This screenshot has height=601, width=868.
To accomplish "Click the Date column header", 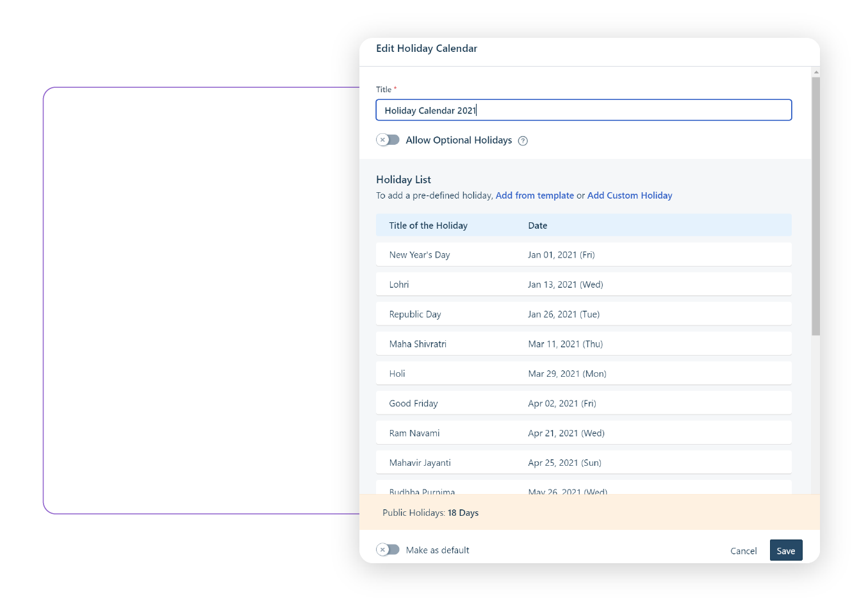I will (x=537, y=226).
